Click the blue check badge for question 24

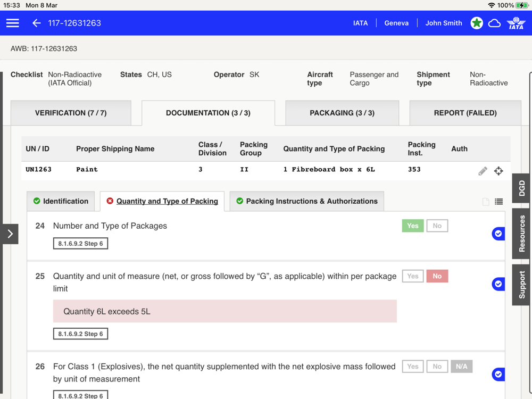(x=498, y=234)
